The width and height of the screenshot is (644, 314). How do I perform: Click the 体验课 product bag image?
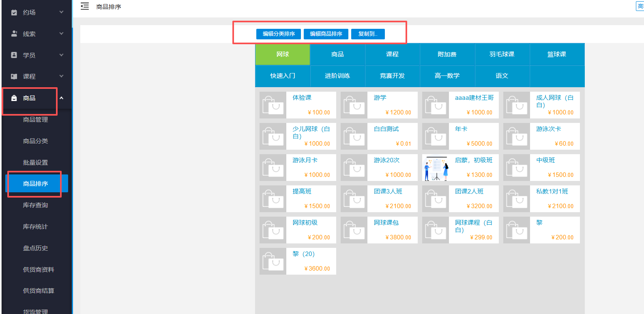pos(273,105)
